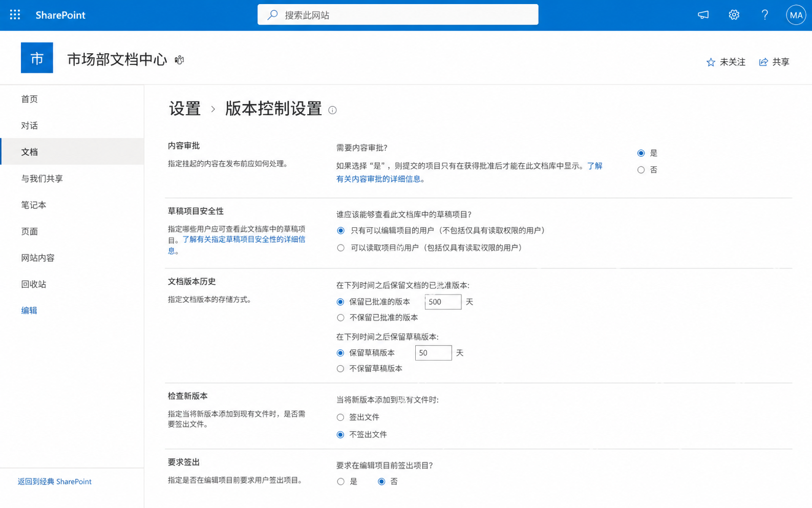Open the MA account avatar

796,15
